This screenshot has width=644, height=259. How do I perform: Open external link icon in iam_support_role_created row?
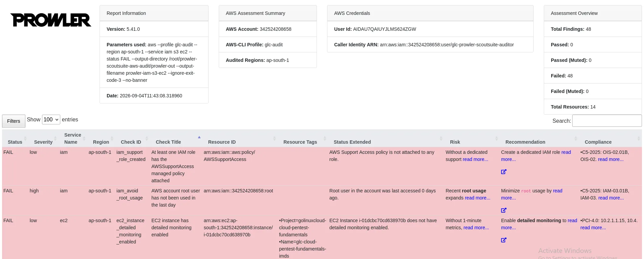[x=503, y=172]
